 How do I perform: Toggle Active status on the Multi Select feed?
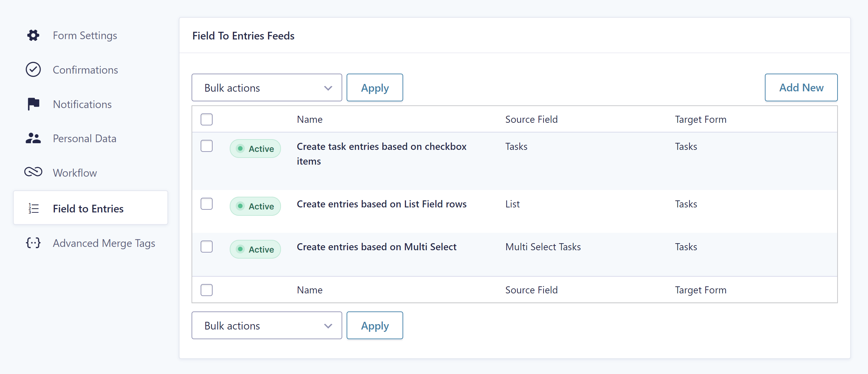(x=255, y=249)
